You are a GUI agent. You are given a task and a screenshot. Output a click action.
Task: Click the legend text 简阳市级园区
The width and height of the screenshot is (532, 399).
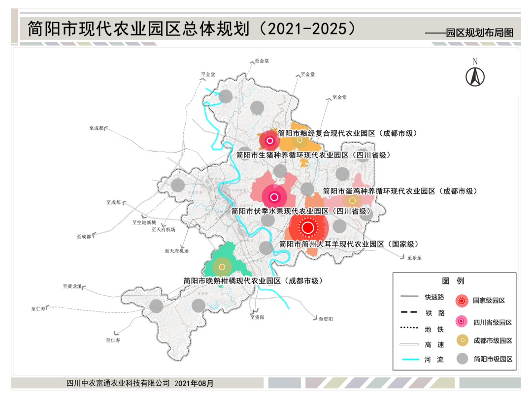pos(493,359)
